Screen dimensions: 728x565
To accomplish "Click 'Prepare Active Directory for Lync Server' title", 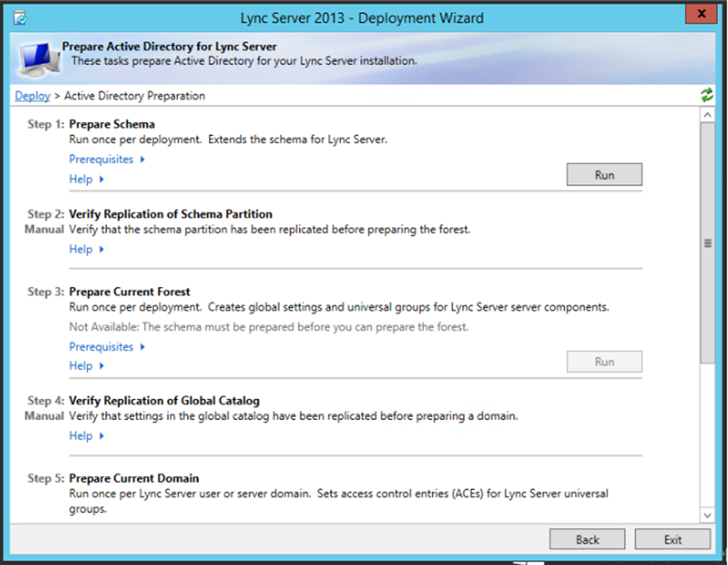I will tap(169, 47).
